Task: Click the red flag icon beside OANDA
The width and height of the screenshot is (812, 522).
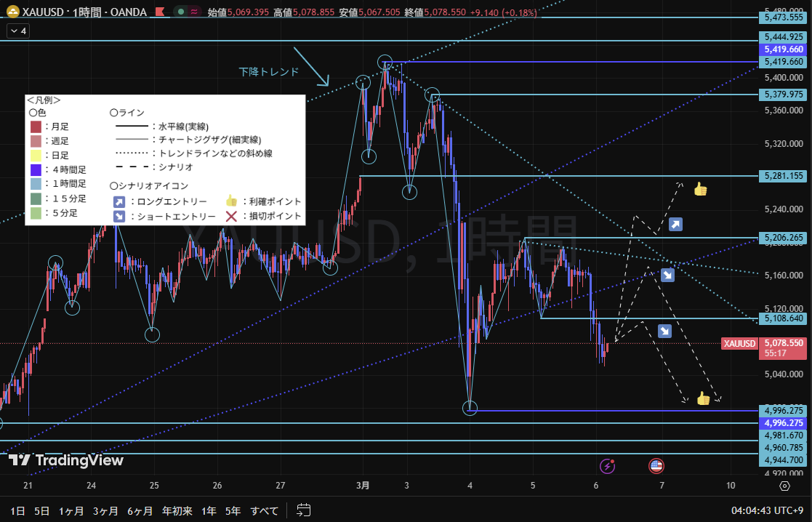Action: (x=158, y=12)
